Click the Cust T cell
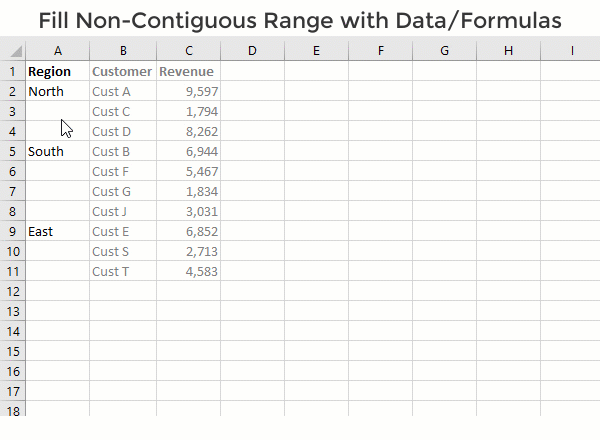 point(122,271)
